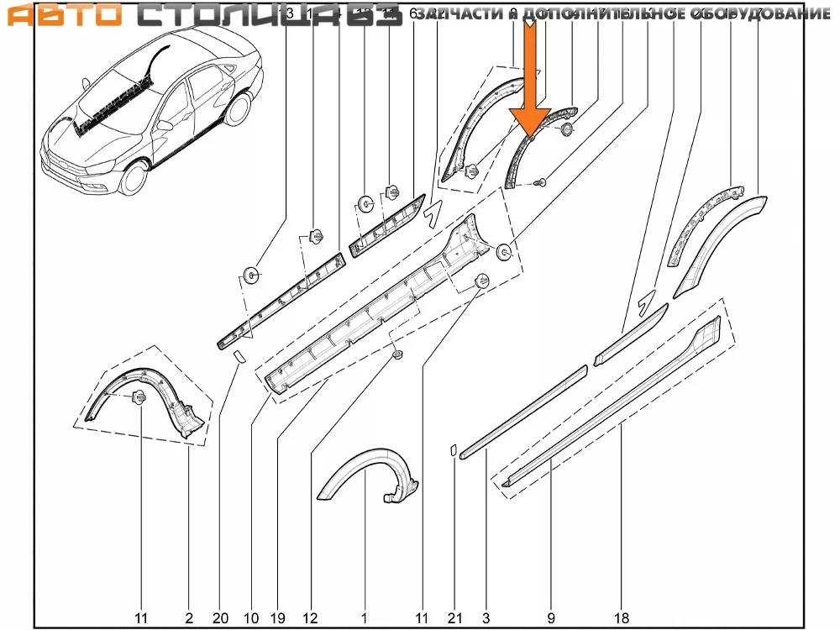The image size is (840, 630).
Task: Click the small adhesive pad above label 21
Action: click(x=453, y=450)
